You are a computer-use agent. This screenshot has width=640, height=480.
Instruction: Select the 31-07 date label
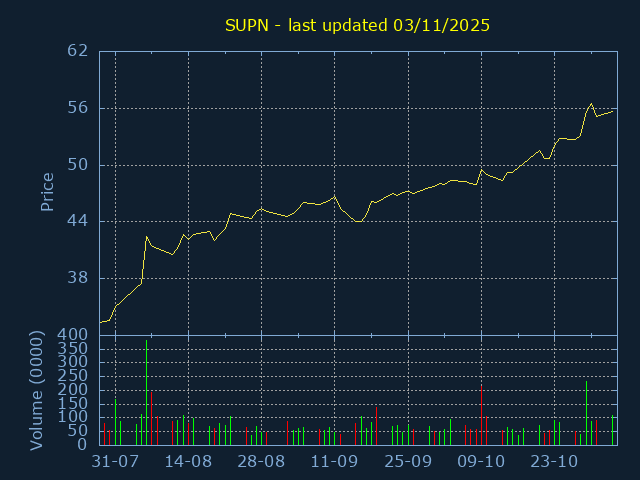pos(115,462)
